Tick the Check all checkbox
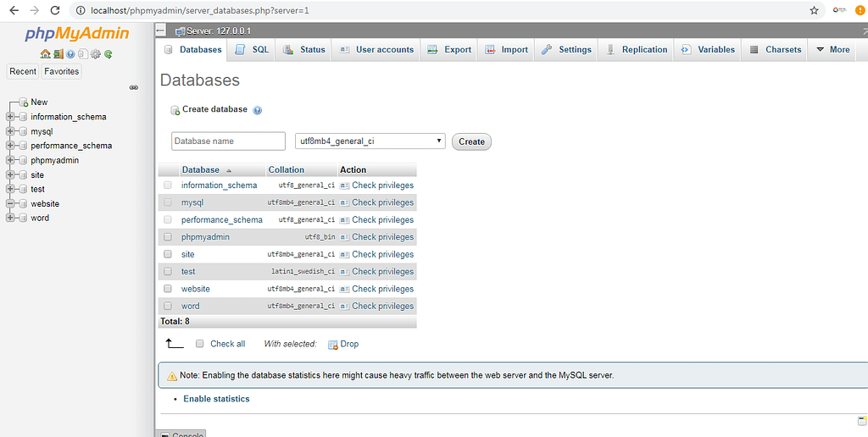Screen dimensions: 868x437 (x=200, y=344)
